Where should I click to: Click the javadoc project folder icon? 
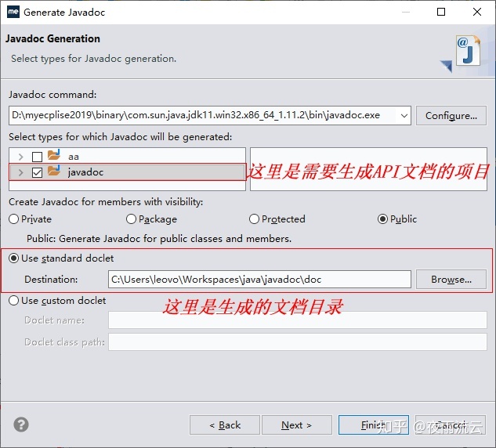54,171
